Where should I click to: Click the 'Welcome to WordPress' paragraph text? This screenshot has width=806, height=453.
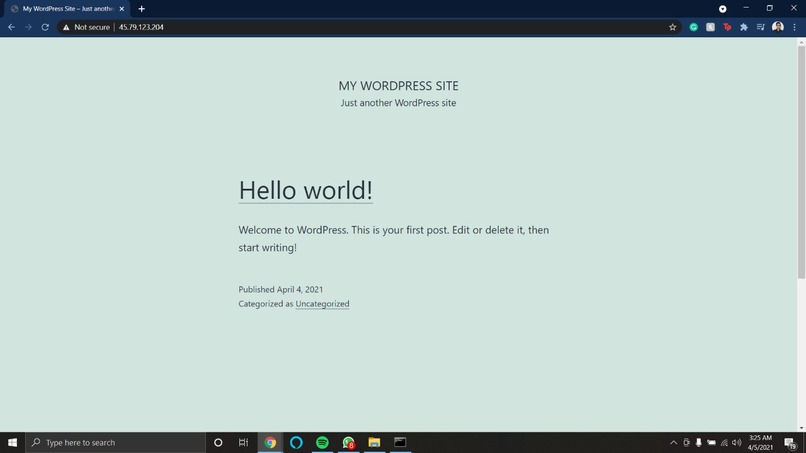pyautogui.click(x=394, y=239)
